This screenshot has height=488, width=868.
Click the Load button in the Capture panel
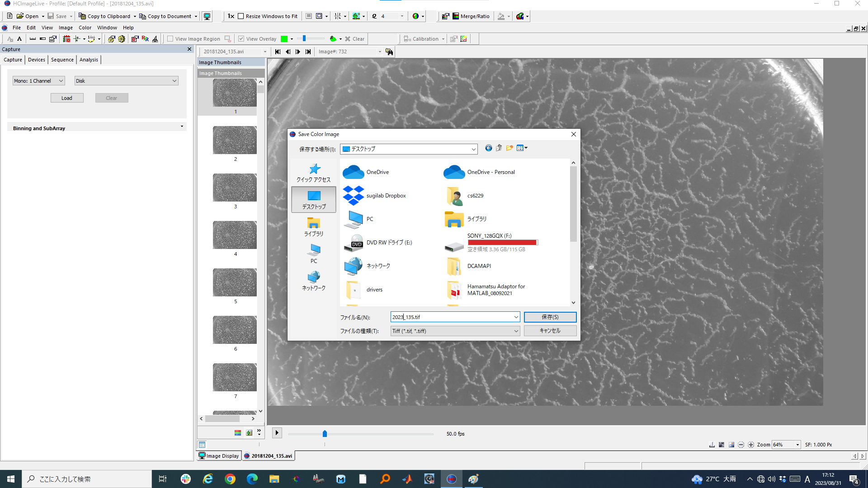point(67,98)
